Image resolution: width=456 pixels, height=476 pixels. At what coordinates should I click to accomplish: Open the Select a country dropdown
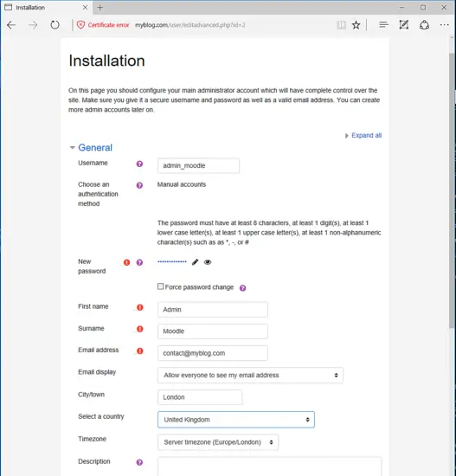[x=236, y=420]
